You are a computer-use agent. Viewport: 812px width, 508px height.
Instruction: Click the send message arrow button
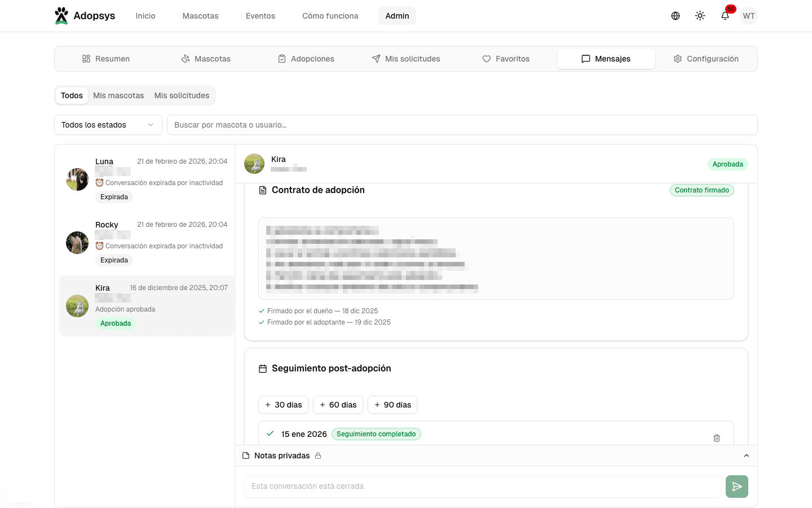[x=736, y=487]
